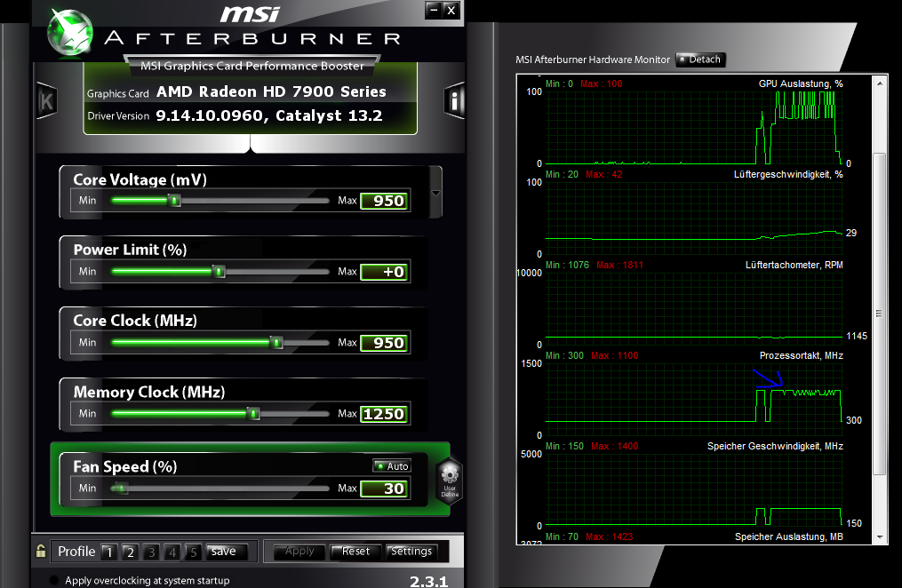
Task: Click the Lüftergeschwindigkeit graph
Action: point(694,219)
